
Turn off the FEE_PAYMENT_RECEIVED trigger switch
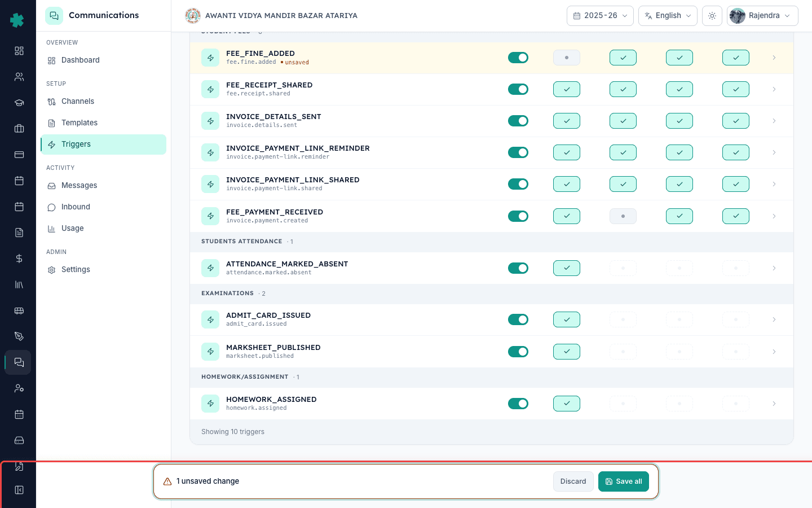point(518,216)
